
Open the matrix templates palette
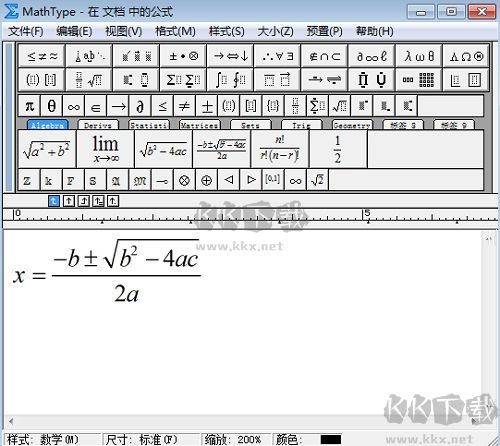tap(419, 79)
